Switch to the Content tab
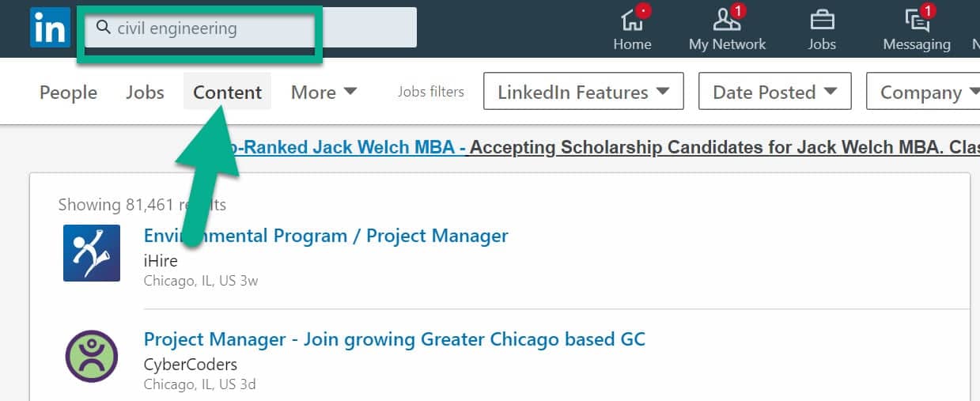This screenshot has width=980, height=401. click(227, 93)
